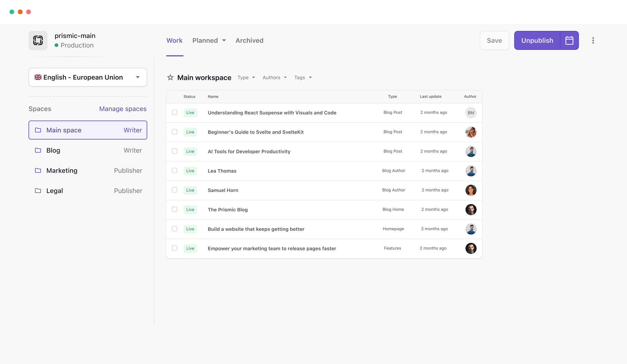Image resolution: width=627 pixels, height=364 pixels.
Task: Open the English - European Union locale dropdown
Action: pos(88,77)
